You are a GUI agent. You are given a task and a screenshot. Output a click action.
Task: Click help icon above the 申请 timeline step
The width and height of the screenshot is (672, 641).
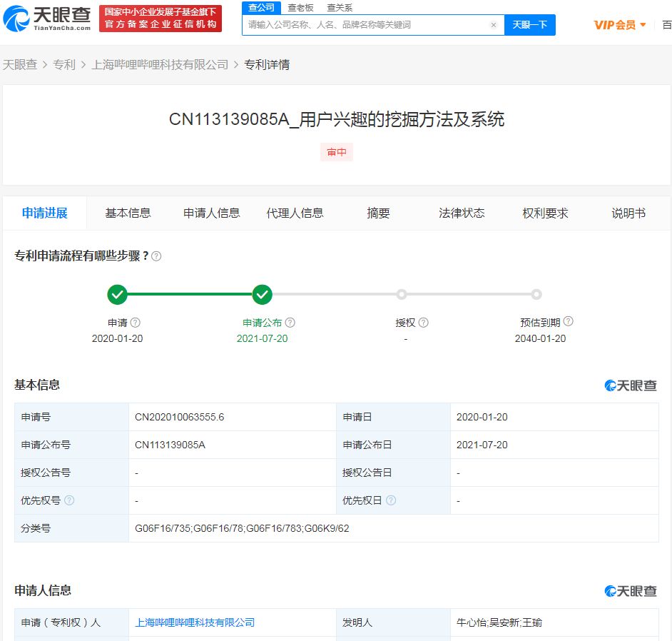point(136,322)
